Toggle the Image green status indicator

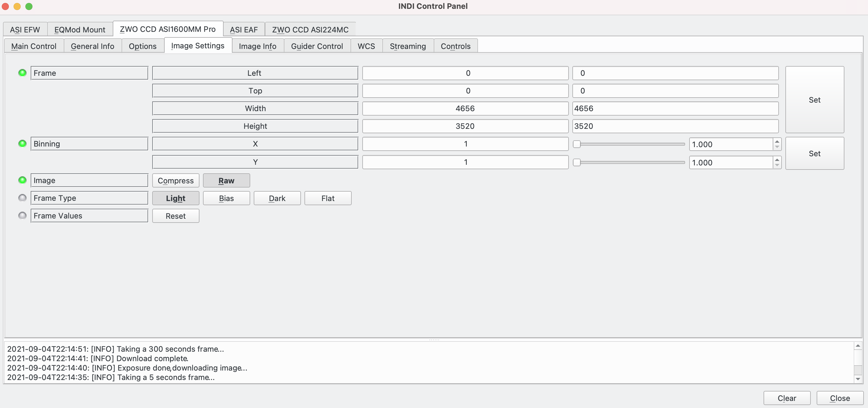(x=22, y=179)
